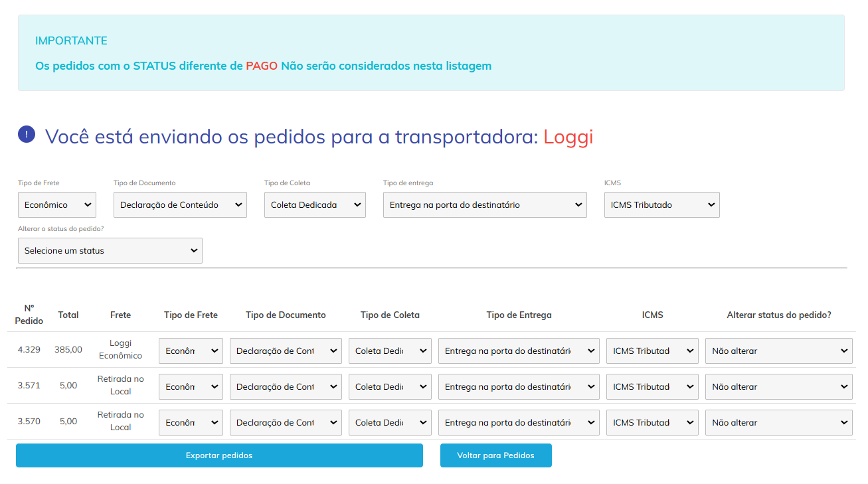The height and width of the screenshot is (484, 868).
Task: Go back via 'Voltar para Pedidos'
Action: (496, 455)
